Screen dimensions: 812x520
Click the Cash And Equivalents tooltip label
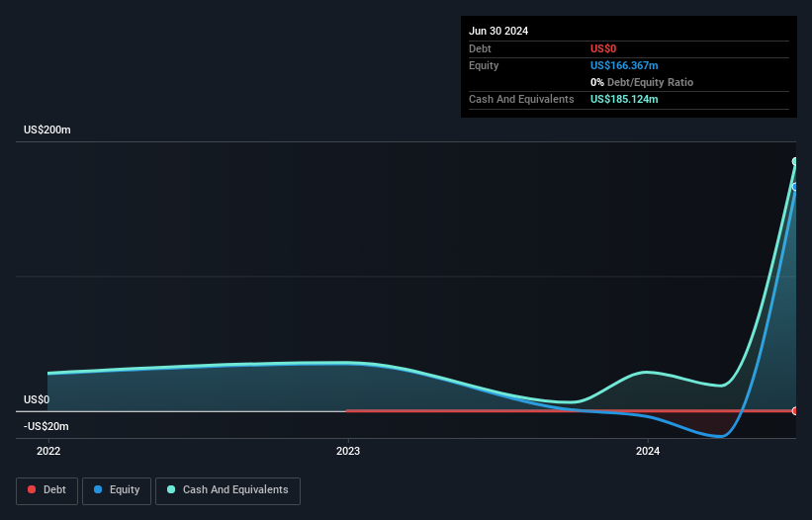(x=521, y=99)
